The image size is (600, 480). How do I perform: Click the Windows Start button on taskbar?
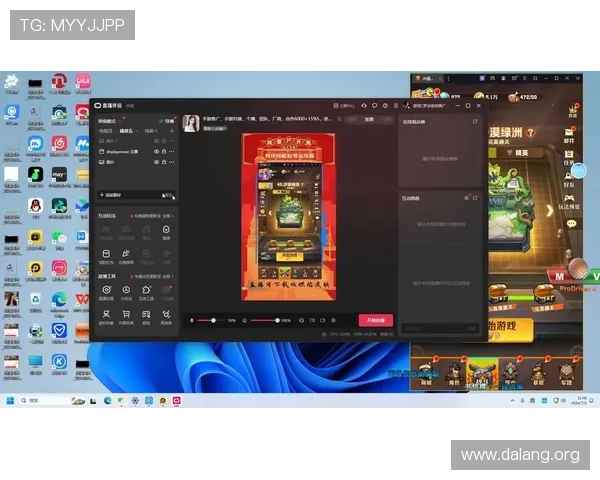12,400
